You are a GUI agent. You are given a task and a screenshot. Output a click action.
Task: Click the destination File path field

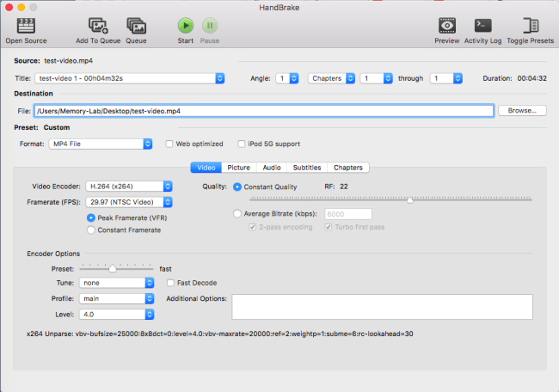[x=264, y=111]
